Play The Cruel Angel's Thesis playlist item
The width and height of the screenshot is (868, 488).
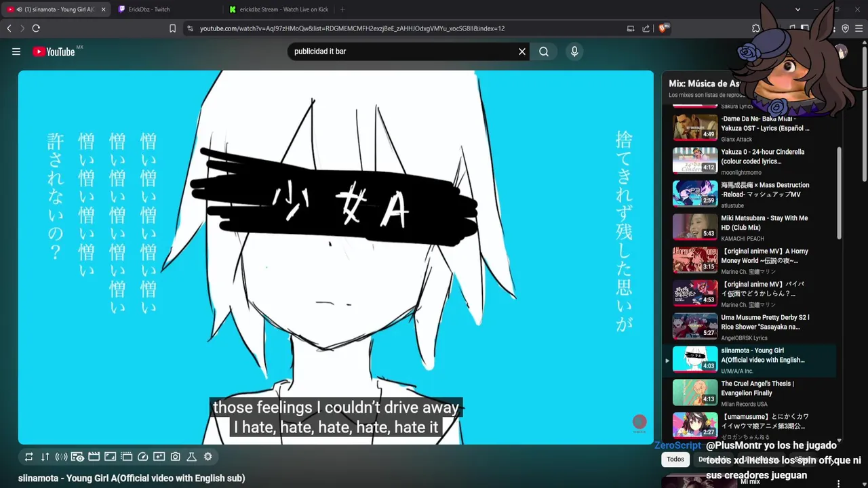[x=749, y=393]
